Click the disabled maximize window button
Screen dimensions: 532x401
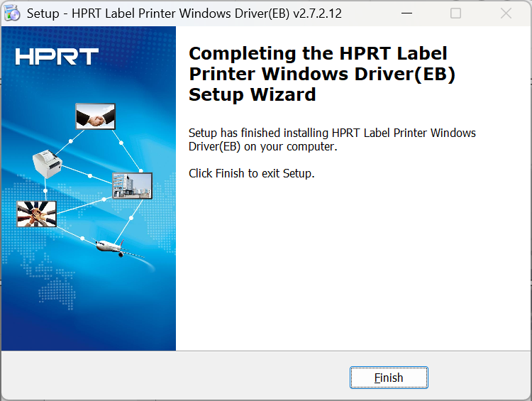(x=455, y=13)
